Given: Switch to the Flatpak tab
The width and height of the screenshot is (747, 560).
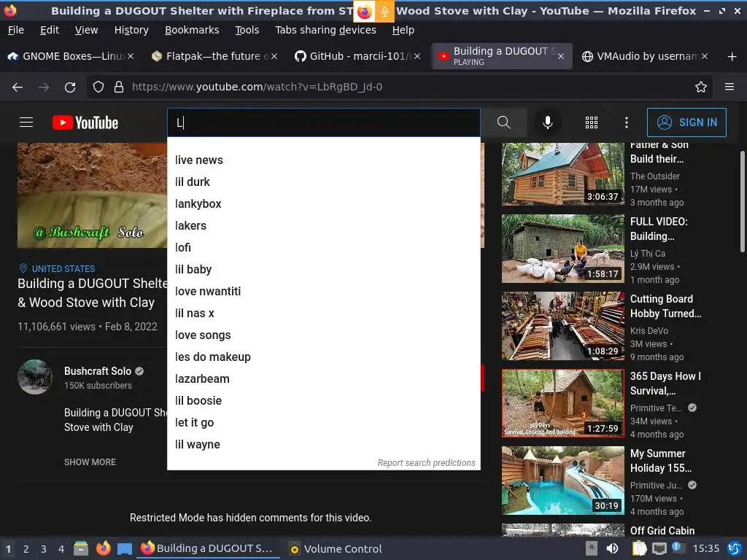Looking at the screenshot, I should (214, 56).
